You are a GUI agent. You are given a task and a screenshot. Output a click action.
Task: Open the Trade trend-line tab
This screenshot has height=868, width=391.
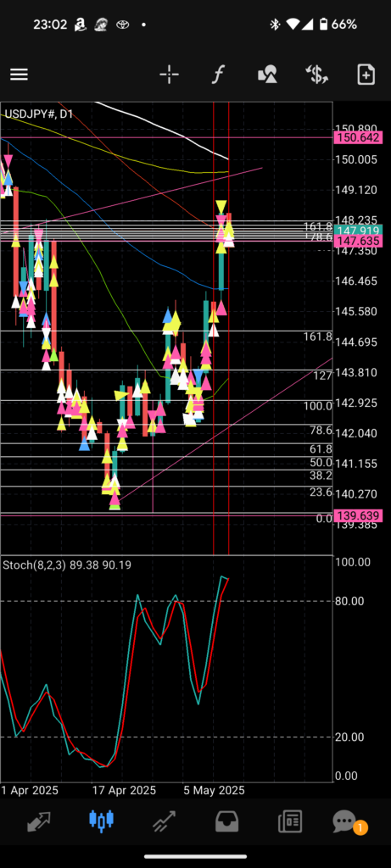(x=164, y=821)
